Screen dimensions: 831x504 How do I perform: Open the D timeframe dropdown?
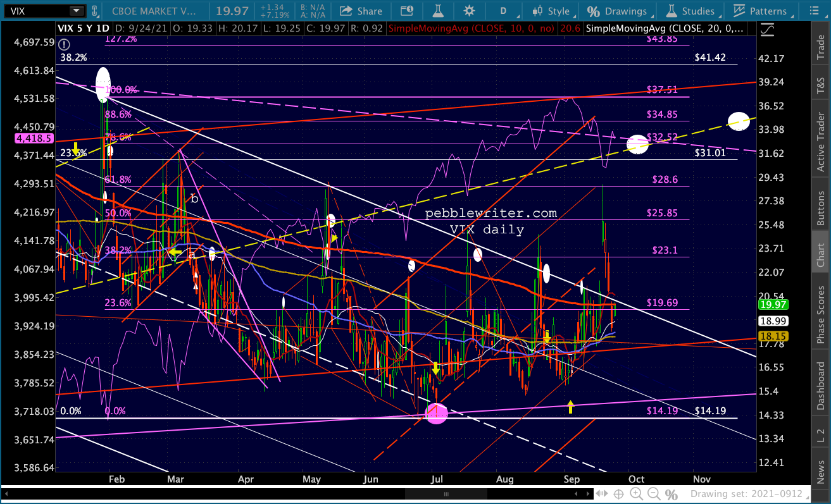tap(504, 11)
